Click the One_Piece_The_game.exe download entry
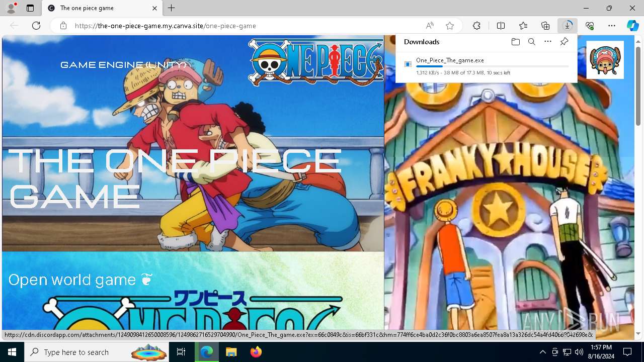Image resolution: width=644 pixels, height=362 pixels. coord(486,66)
